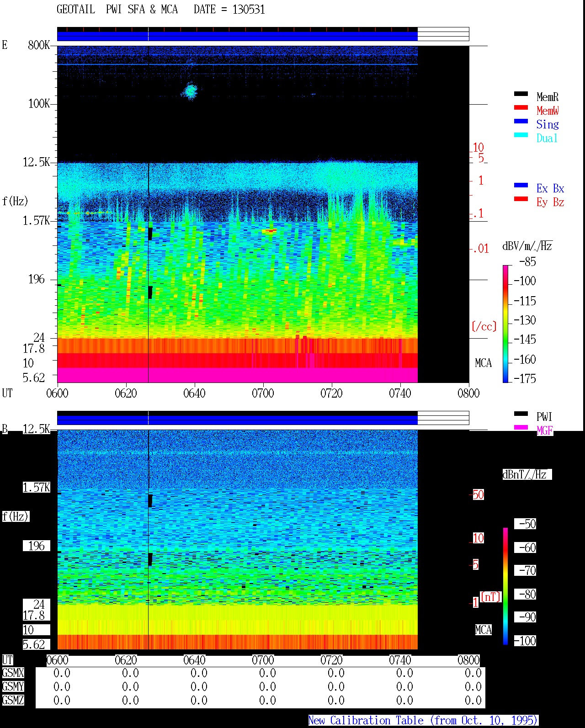This screenshot has height=728, width=585.
Task: Click the 0800 tick under E spectrogram
Action: pos(468,393)
